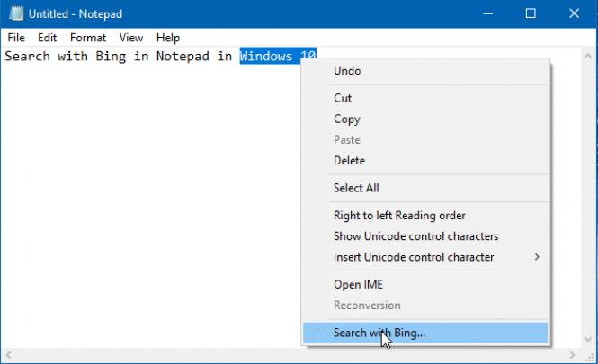
Task: Maximize the Notepad window
Action: click(x=531, y=13)
